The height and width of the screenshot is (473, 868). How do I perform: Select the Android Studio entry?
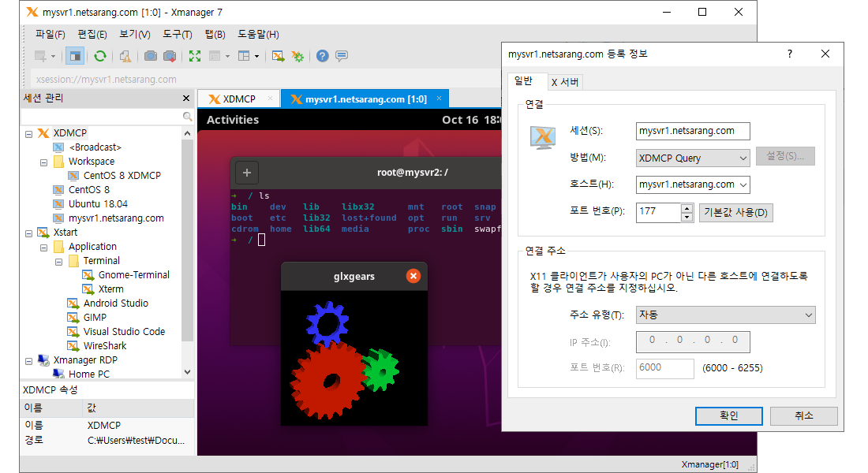116,304
